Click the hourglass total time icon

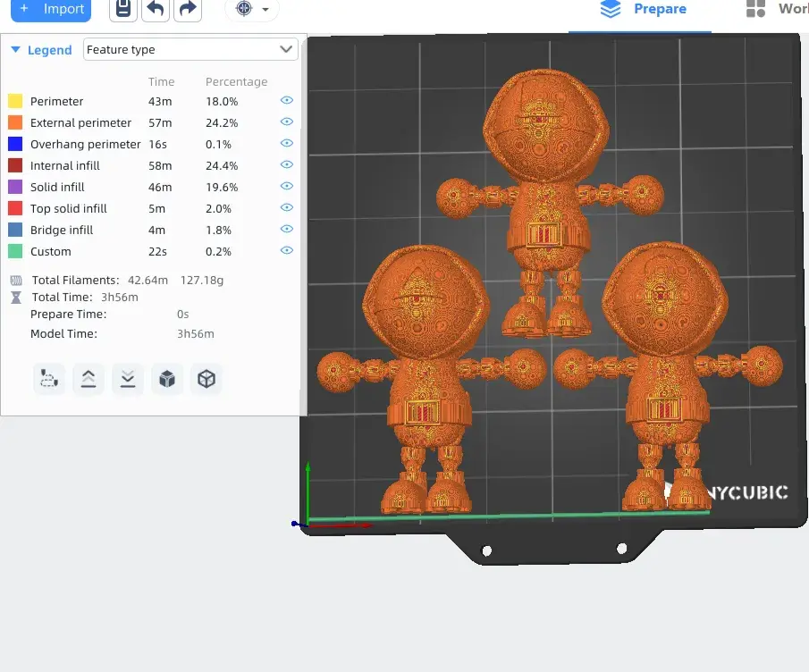pyautogui.click(x=16, y=298)
